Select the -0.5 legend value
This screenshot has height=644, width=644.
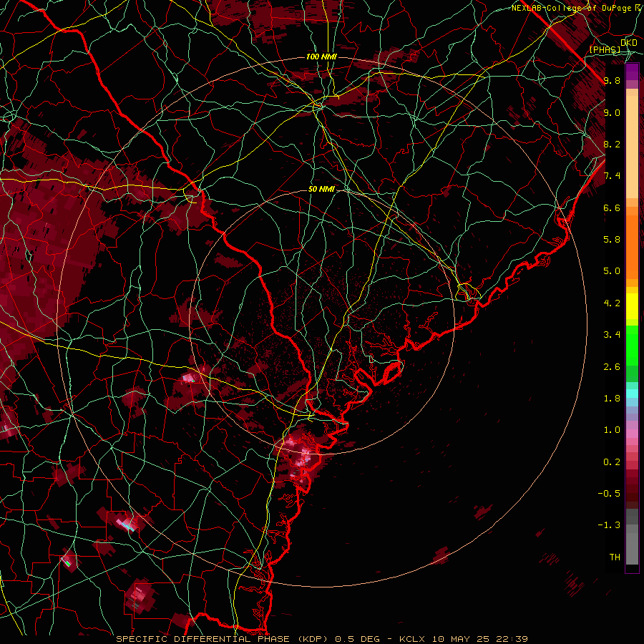point(609,494)
